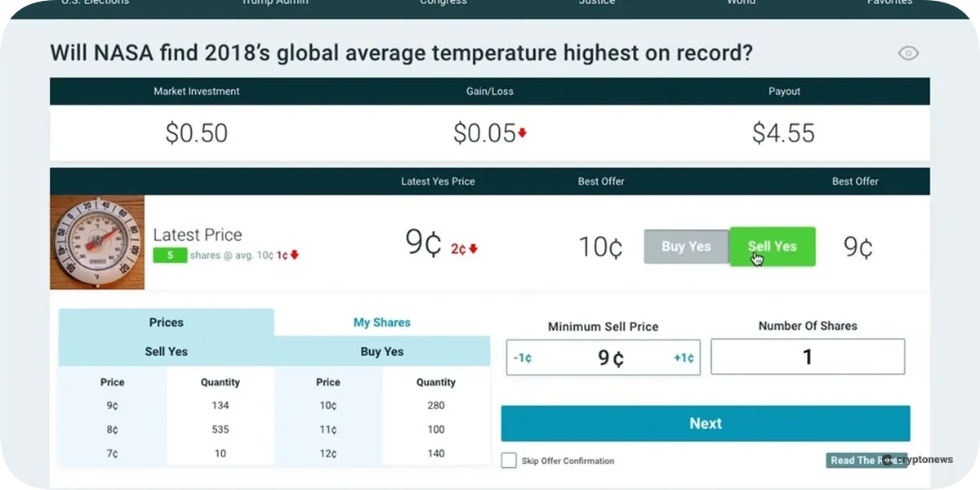This screenshot has height=490, width=980.
Task: Click the 7¢ Sell Yes price row
Action: (x=113, y=453)
